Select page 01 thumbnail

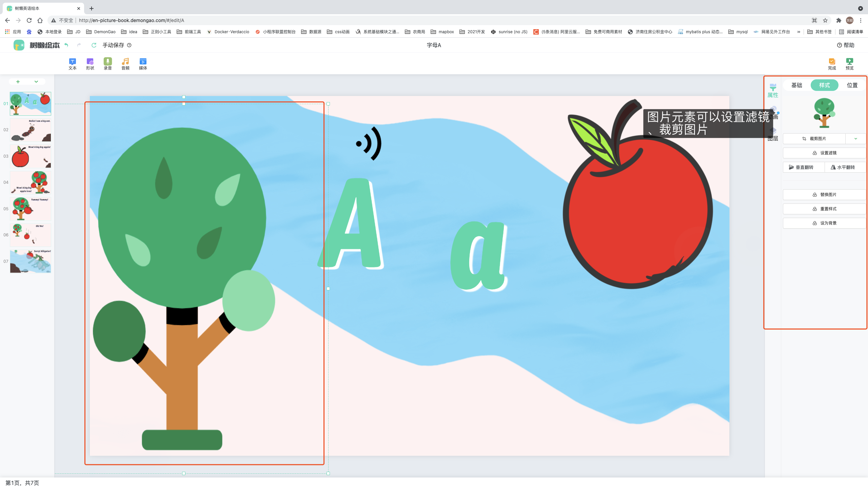tap(31, 104)
